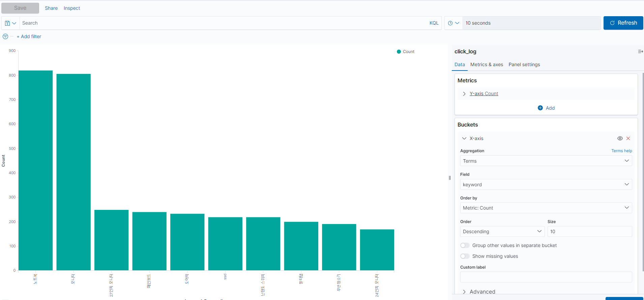This screenshot has height=300, width=644.
Task: Open the Inspect menu
Action: pos(72,8)
